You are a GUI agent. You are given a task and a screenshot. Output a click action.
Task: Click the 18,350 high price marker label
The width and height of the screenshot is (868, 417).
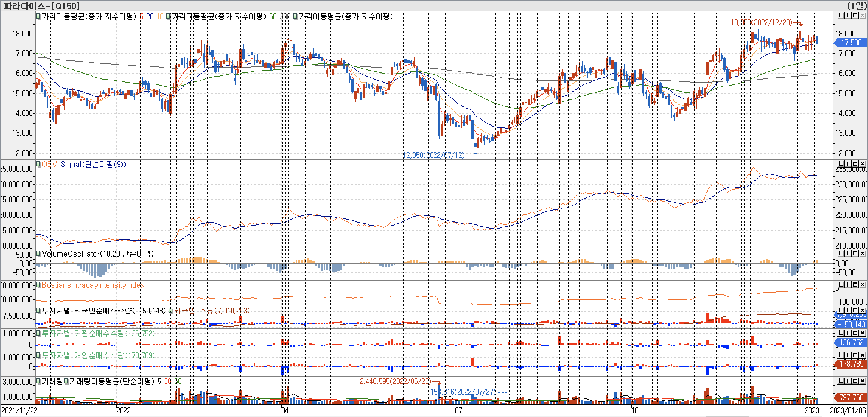(761, 23)
